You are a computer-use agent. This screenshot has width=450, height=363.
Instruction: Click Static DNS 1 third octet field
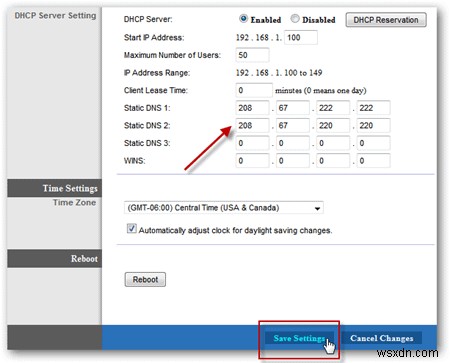tap(333, 108)
